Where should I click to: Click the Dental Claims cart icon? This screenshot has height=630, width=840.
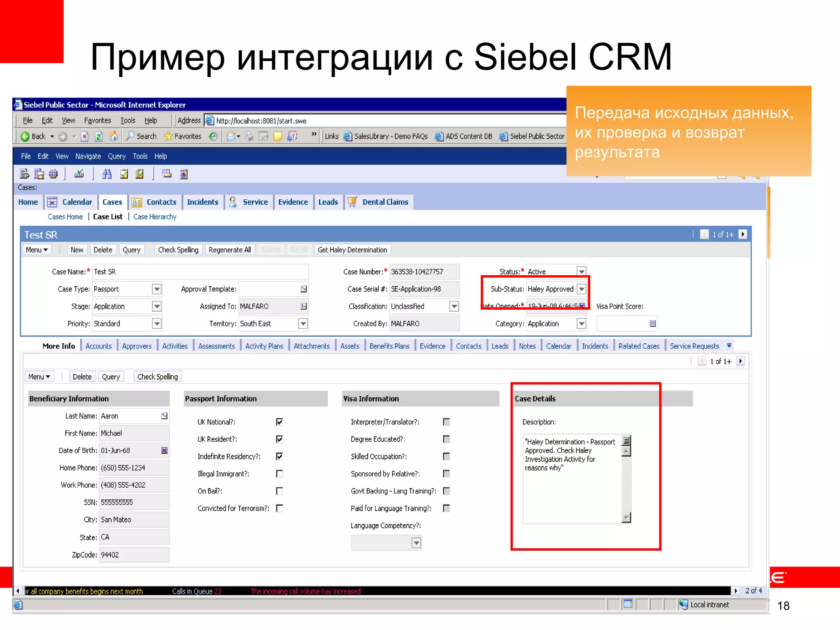coord(352,202)
